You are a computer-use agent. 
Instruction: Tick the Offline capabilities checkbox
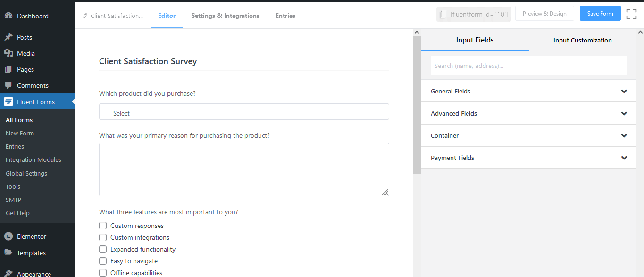coord(103,273)
